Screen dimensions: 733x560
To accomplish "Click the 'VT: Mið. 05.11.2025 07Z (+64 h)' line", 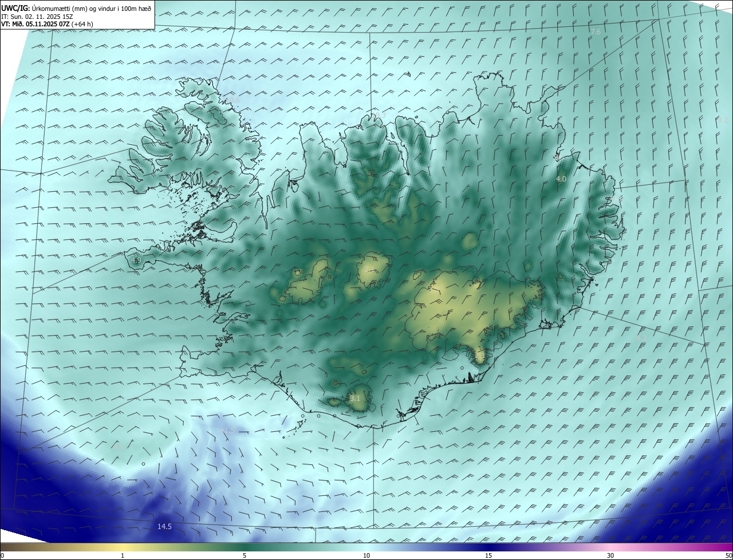I will [x=47, y=24].
